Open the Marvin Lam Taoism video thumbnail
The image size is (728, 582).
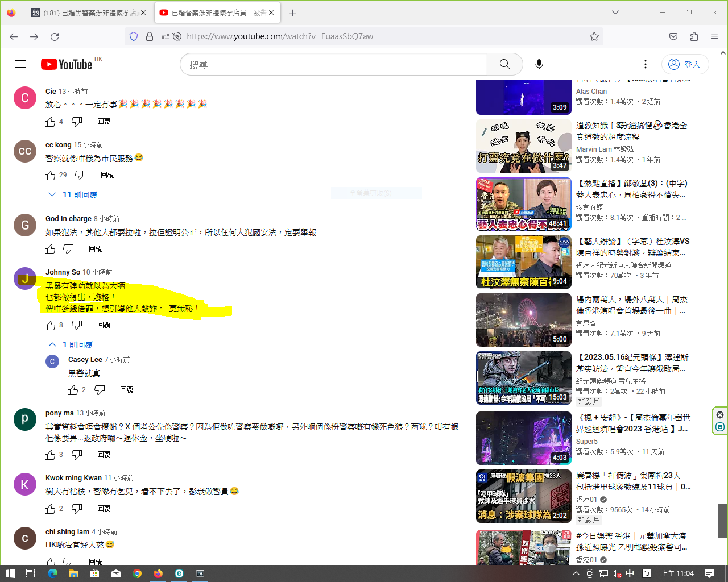pos(524,146)
